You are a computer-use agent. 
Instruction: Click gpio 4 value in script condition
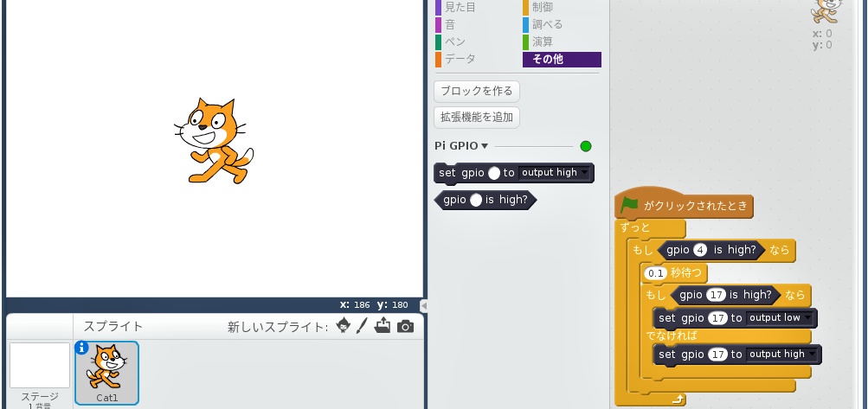[x=701, y=250]
